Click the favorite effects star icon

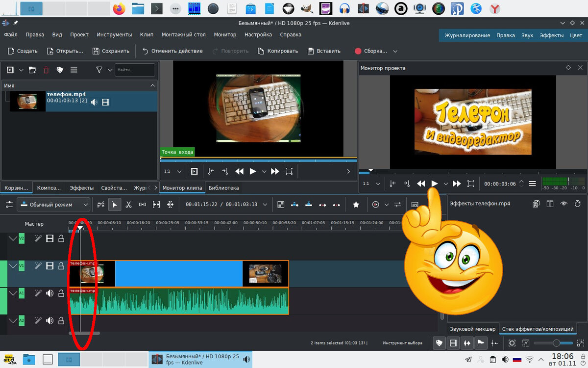[356, 205]
